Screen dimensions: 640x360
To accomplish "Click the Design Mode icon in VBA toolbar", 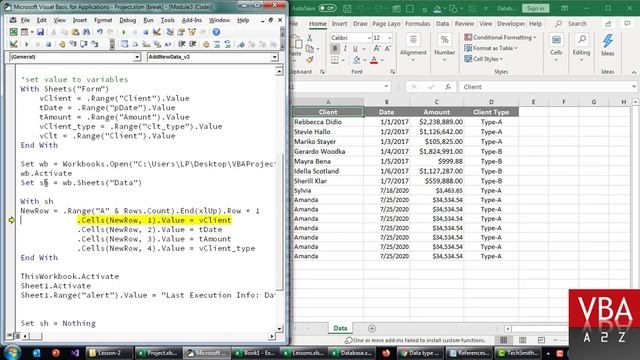I will pos(157,32).
